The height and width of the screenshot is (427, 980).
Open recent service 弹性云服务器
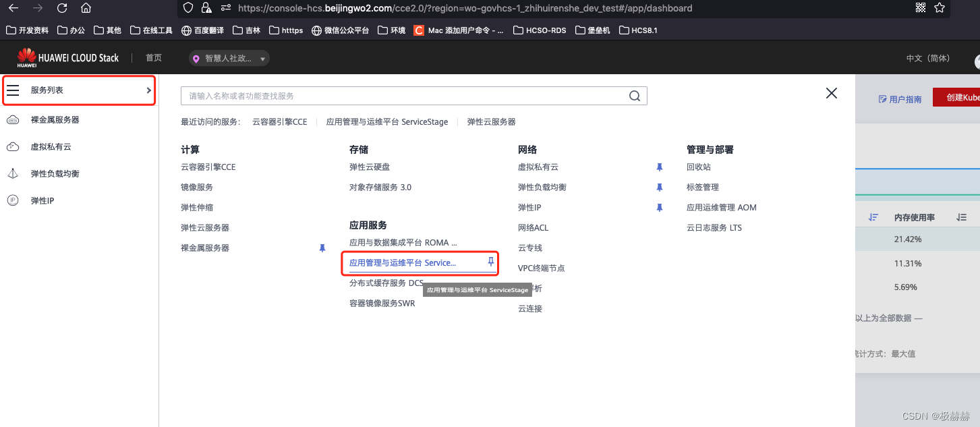click(x=492, y=122)
